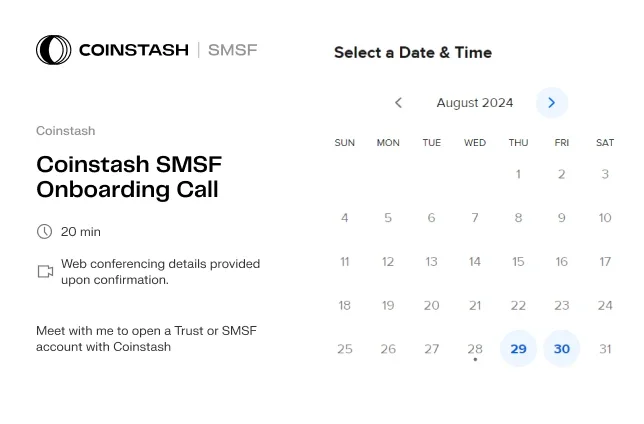Go to previous month with left chevron
The height and width of the screenshot is (424, 644).
point(398,103)
